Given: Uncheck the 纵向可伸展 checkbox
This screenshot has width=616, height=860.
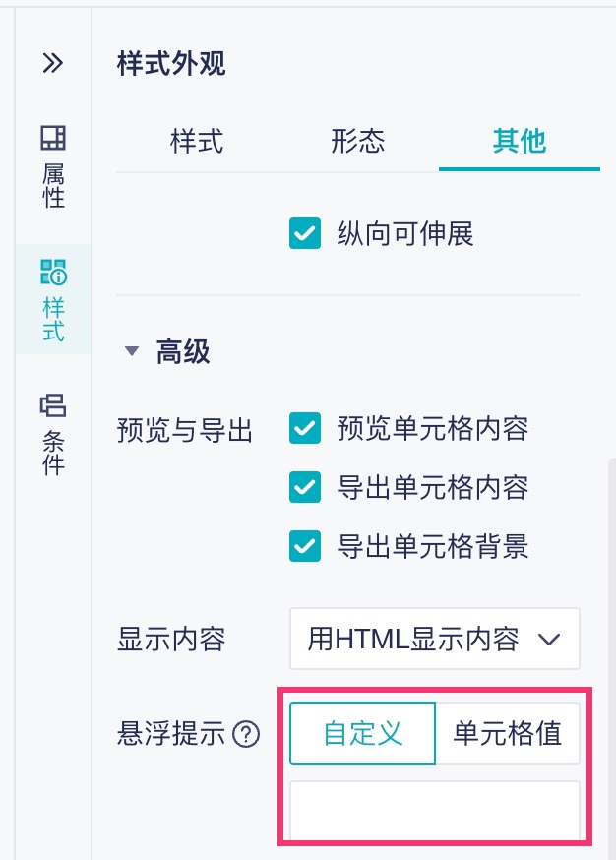Looking at the screenshot, I should point(305,234).
